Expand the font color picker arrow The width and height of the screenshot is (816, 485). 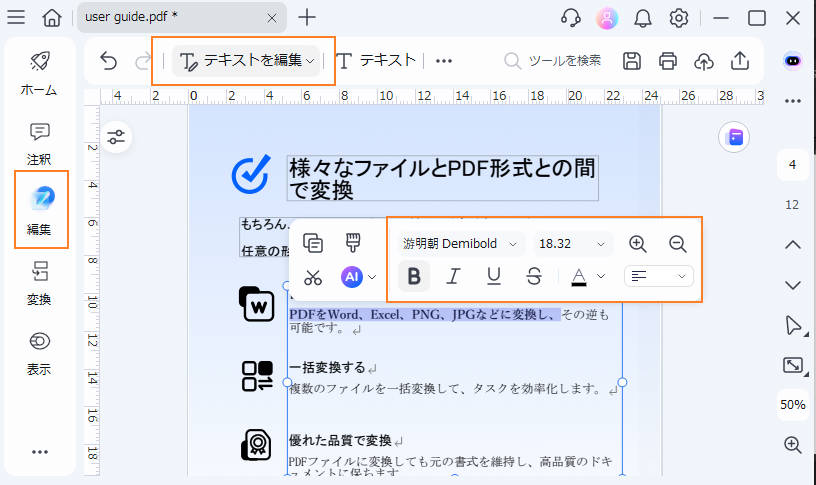tap(601, 276)
